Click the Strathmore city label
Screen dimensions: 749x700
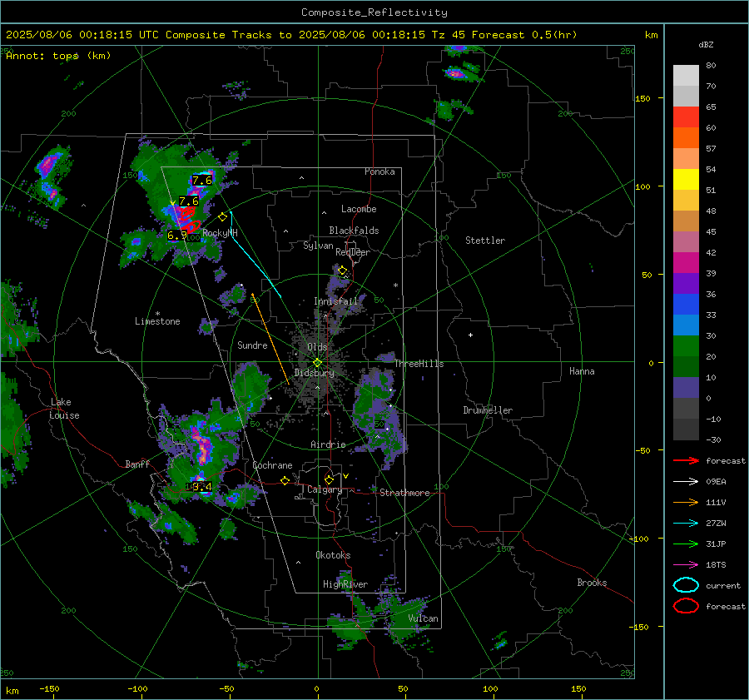pos(404,493)
